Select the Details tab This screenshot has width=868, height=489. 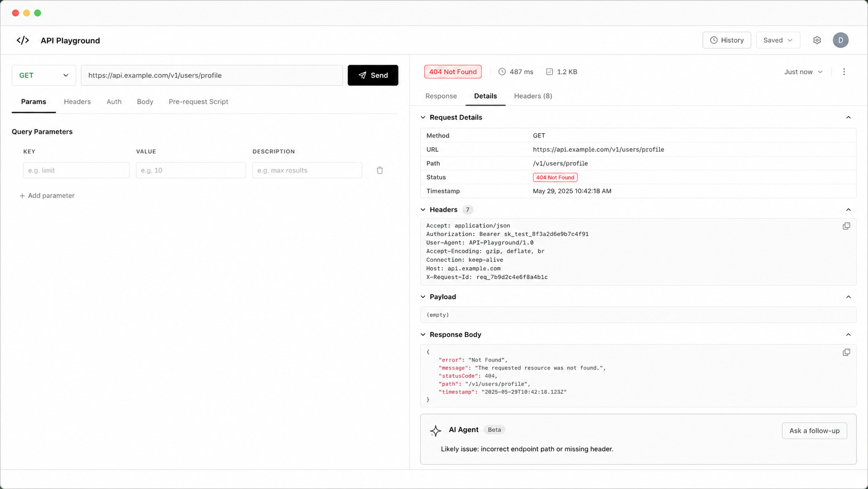pyautogui.click(x=485, y=96)
